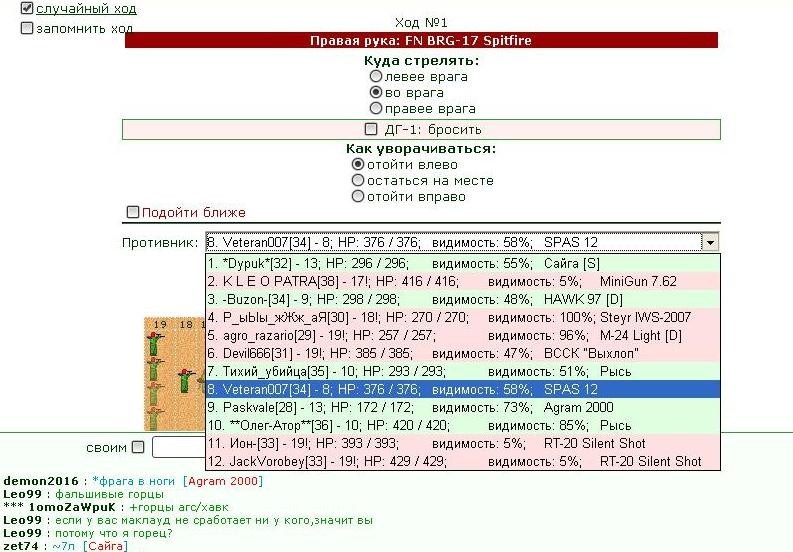793x552 pixels.
Task: Select 'во врага' shooting option
Action: (x=375, y=93)
